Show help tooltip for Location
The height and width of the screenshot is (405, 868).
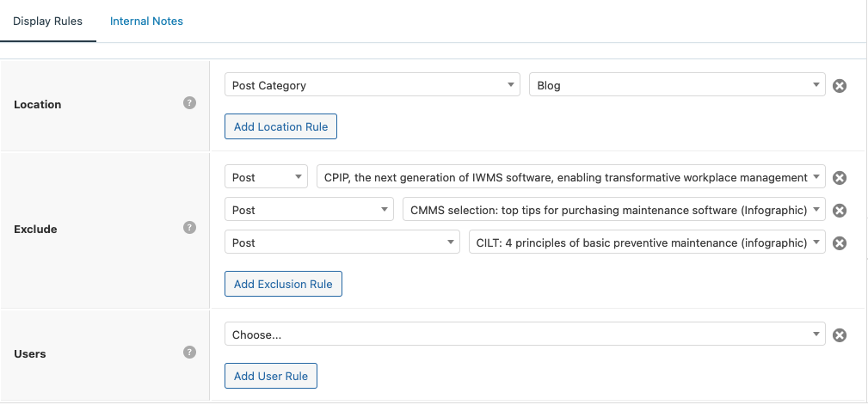190,103
